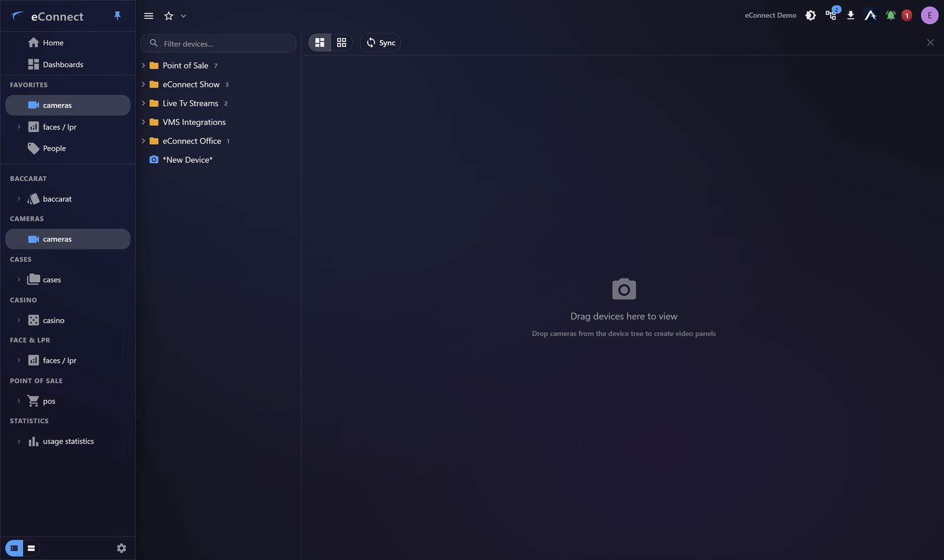
Task: Open the user avatar E menu
Action: point(930,15)
